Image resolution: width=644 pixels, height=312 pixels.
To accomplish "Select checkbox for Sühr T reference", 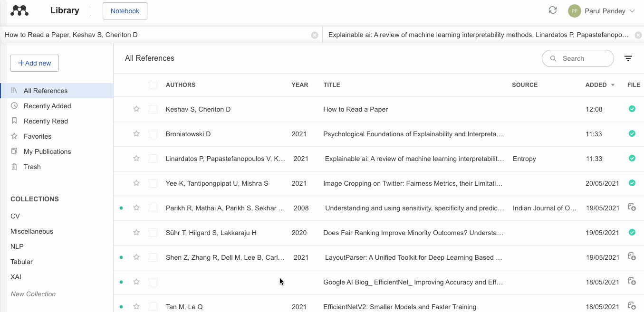I will point(153,233).
